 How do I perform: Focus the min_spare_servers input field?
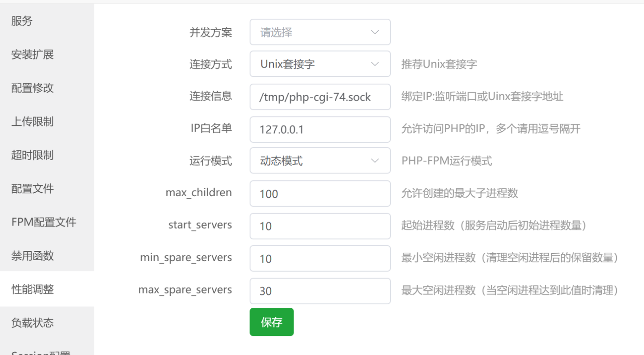coord(320,258)
